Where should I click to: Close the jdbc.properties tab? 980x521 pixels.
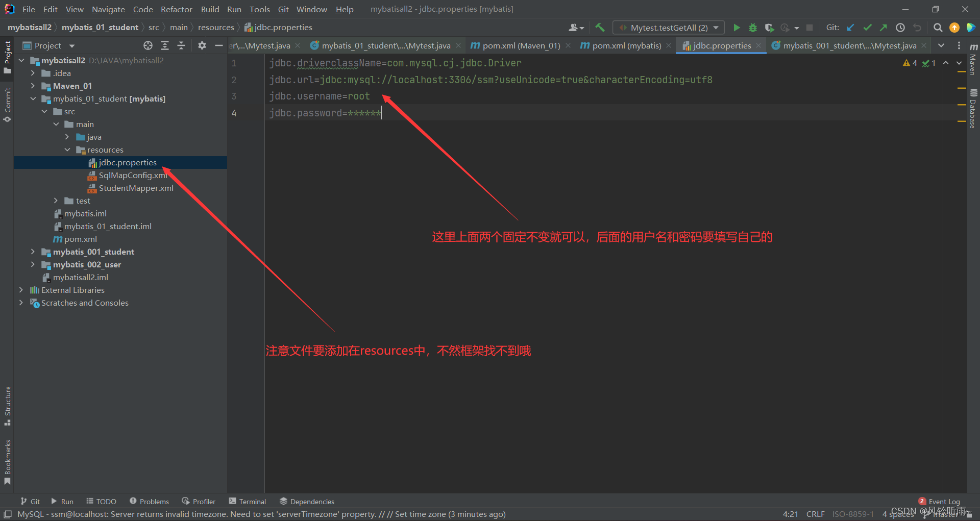click(x=759, y=45)
